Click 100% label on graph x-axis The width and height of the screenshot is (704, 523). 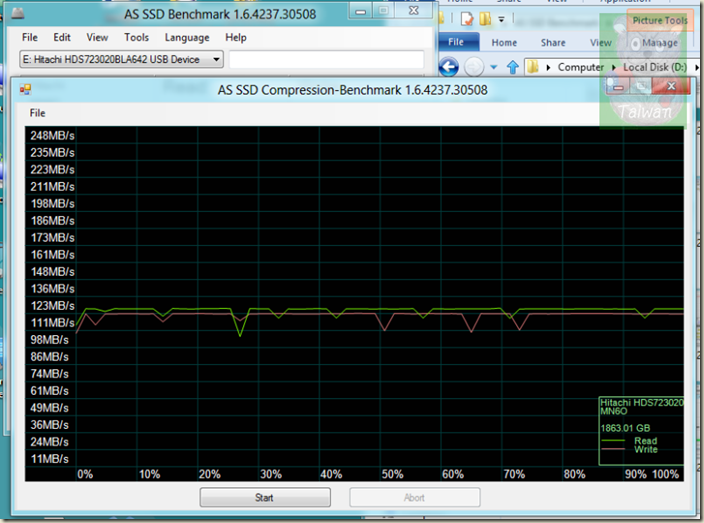point(665,474)
